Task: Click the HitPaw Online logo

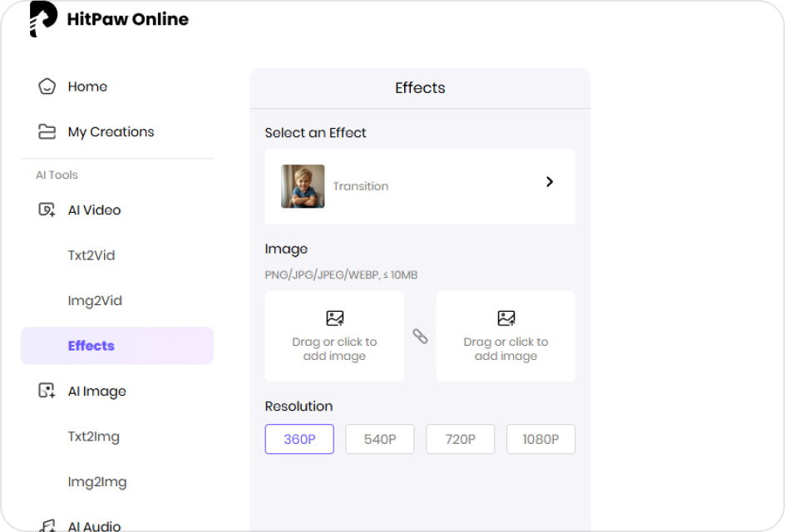Action: [108, 19]
